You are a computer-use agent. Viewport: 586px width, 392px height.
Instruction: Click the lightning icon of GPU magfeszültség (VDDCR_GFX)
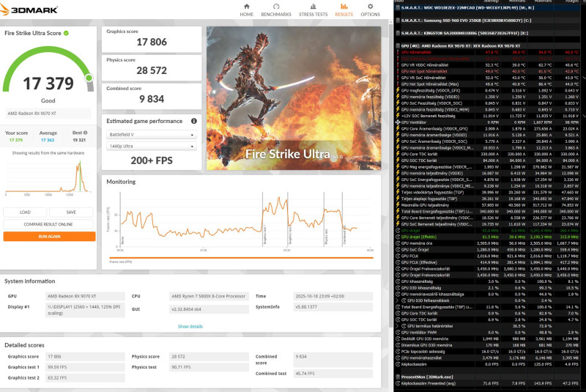click(x=398, y=90)
